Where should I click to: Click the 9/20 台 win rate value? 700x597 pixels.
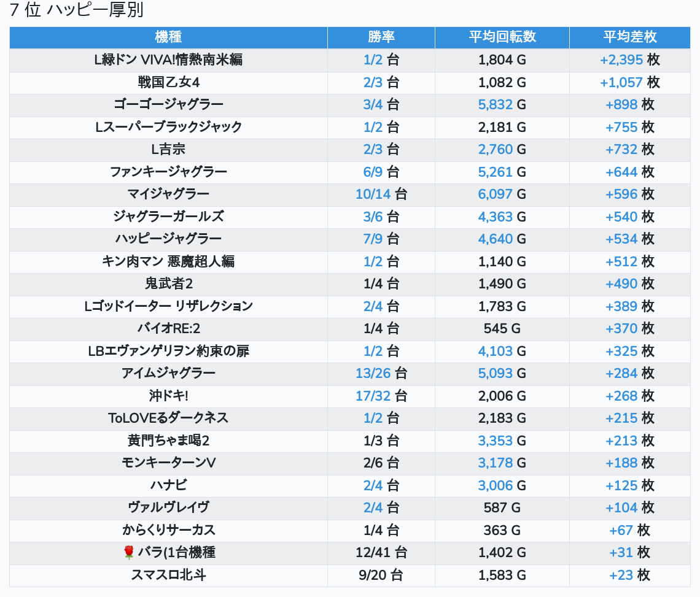[381, 575]
